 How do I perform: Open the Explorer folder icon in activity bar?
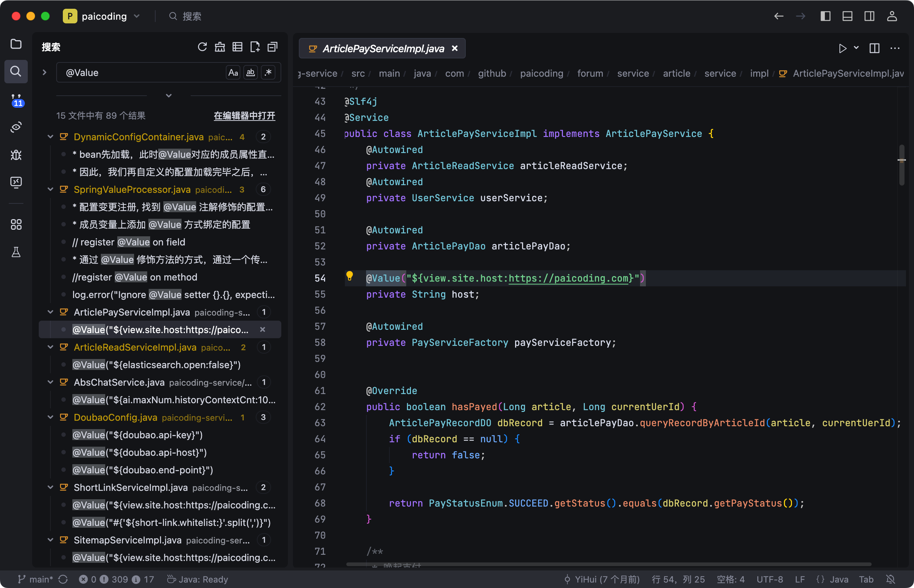[16, 44]
